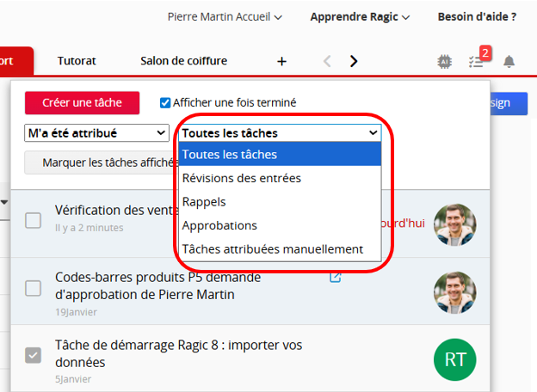This screenshot has height=392, width=537.
Task: Choose the 'Approbations' filter option
Action: [x=219, y=225]
